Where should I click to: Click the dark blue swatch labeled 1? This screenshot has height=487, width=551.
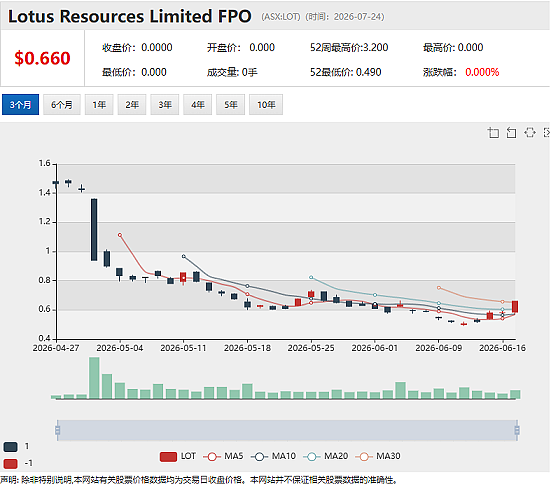(10, 447)
